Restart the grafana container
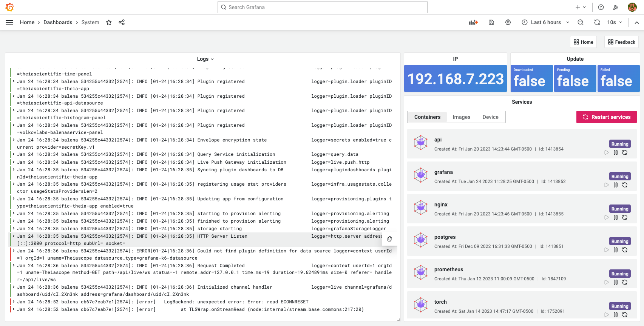The width and height of the screenshot is (644, 326). 625,185
